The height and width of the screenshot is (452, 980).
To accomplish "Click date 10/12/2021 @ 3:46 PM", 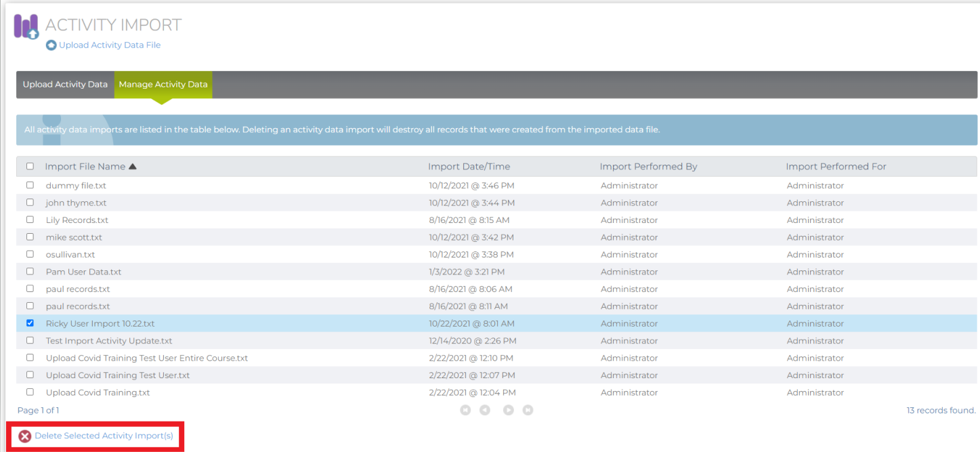I will [471, 186].
